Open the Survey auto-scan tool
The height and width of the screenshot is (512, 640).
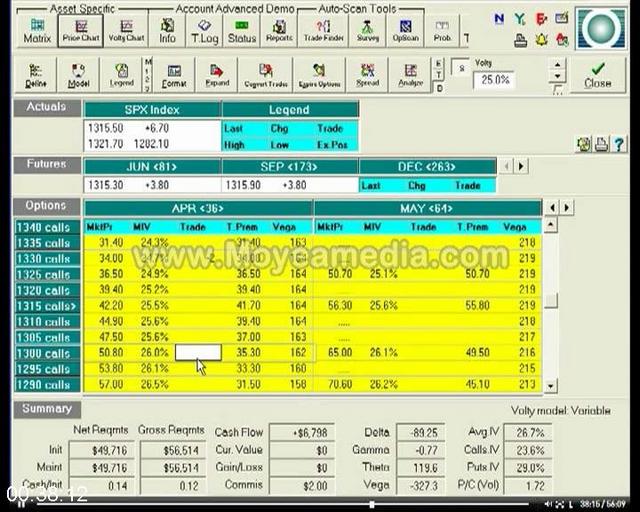[367, 31]
